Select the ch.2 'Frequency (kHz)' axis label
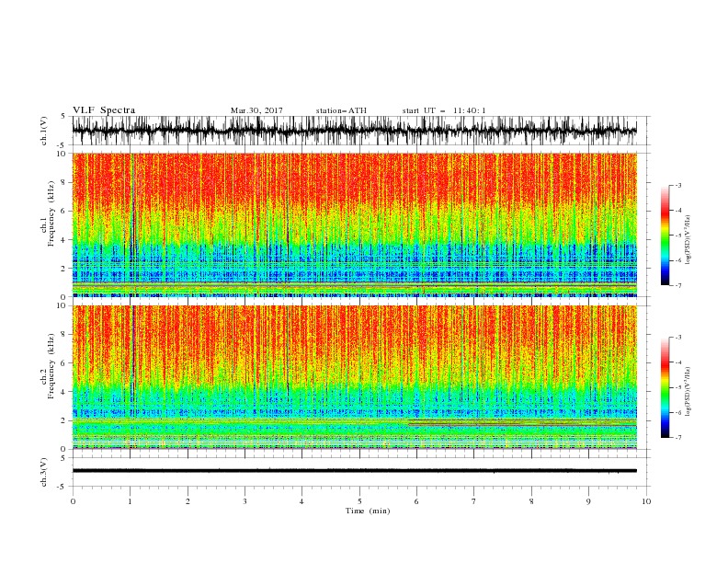This screenshot has width=728, height=563. [x=51, y=365]
